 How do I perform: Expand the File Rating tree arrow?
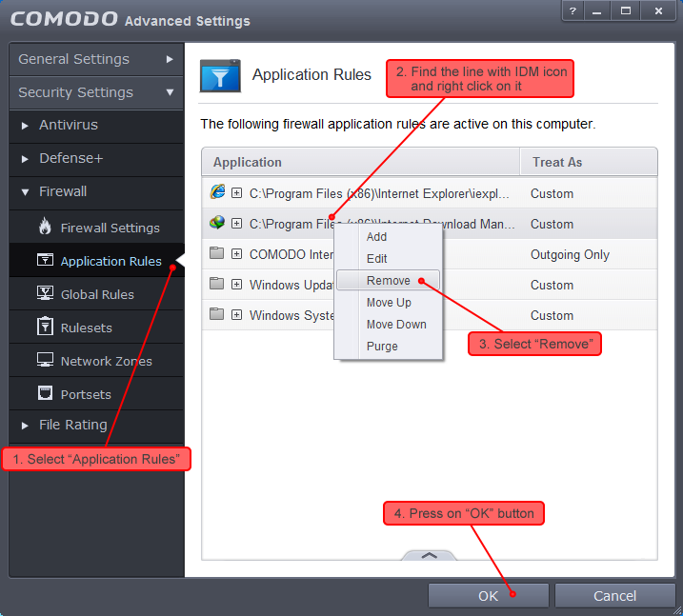click(x=25, y=426)
